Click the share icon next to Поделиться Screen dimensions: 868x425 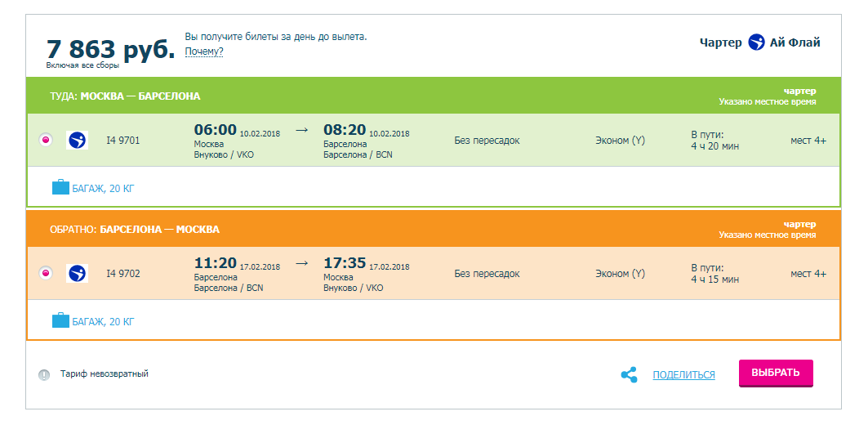coord(629,374)
